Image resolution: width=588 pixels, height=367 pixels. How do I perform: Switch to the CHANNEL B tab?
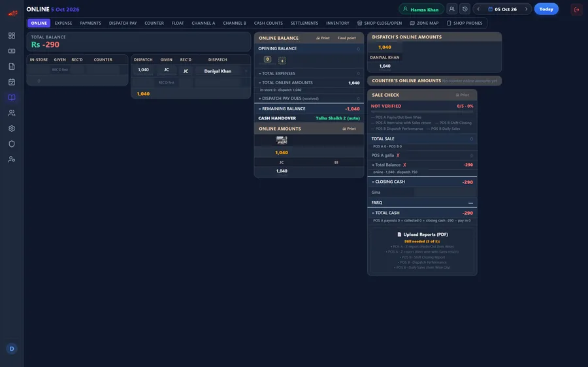(x=235, y=23)
